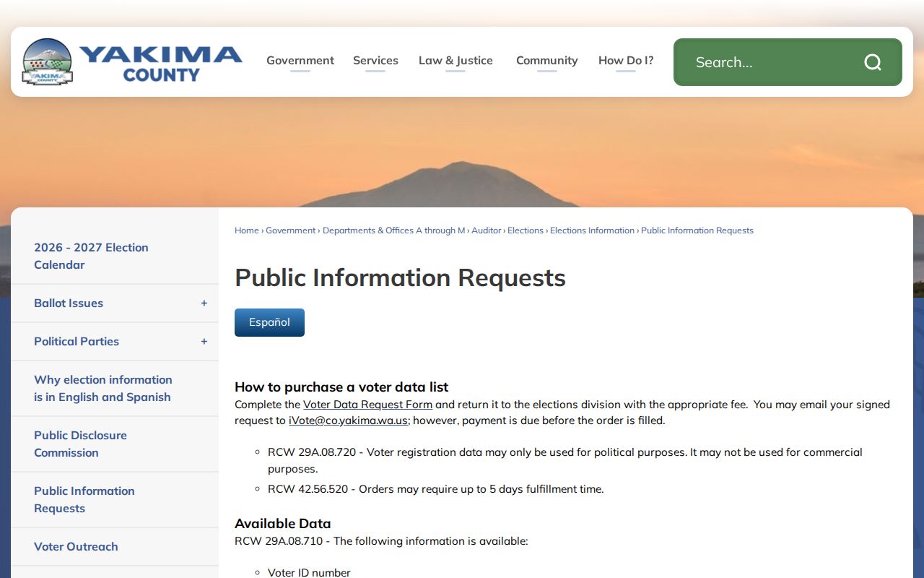
Task: Click the 'Available Data' heading
Action: coord(282,524)
